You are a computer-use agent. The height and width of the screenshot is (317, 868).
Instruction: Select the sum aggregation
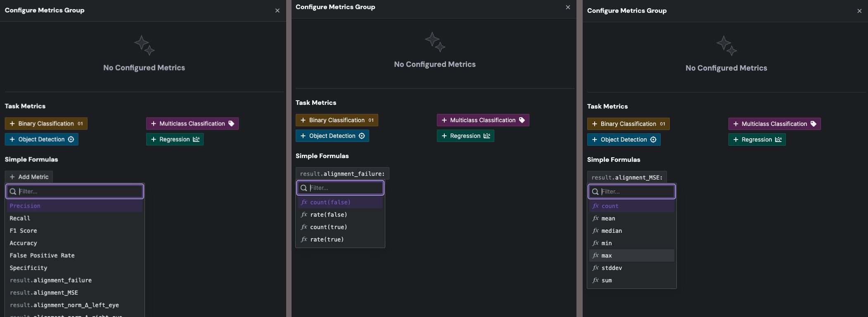tap(632, 280)
